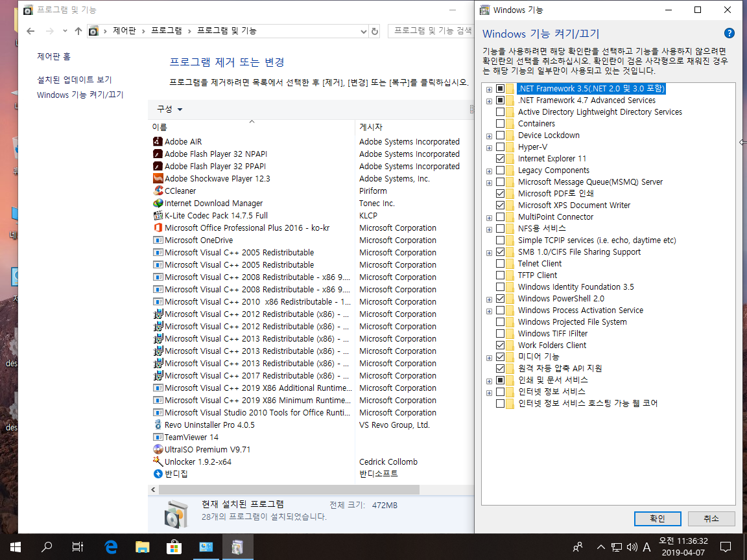Screen dimensions: 747x560
Task: Click 제어판 in the address breadcrumb
Action: point(124,30)
